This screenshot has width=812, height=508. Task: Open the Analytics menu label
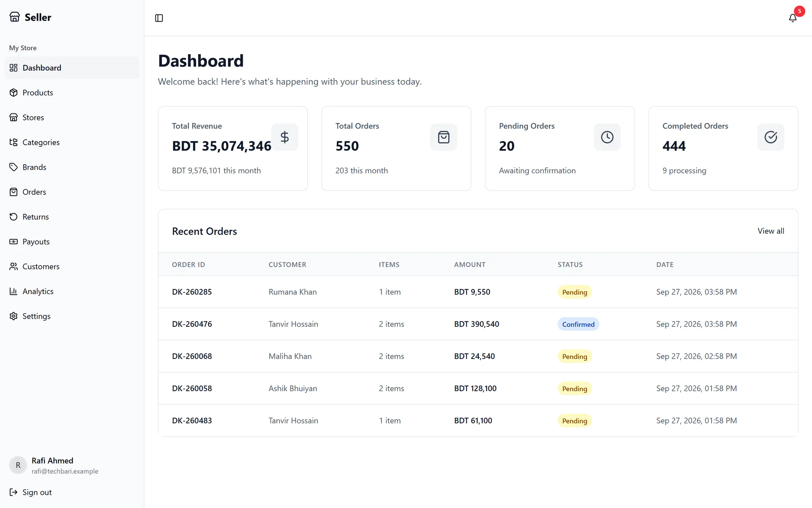(x=38, y=291)
